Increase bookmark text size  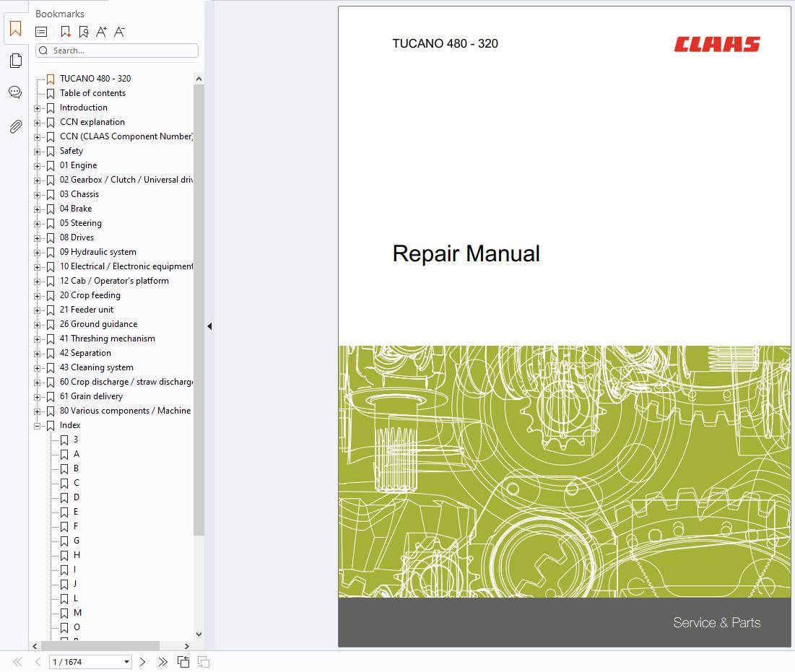coord(101,32)
